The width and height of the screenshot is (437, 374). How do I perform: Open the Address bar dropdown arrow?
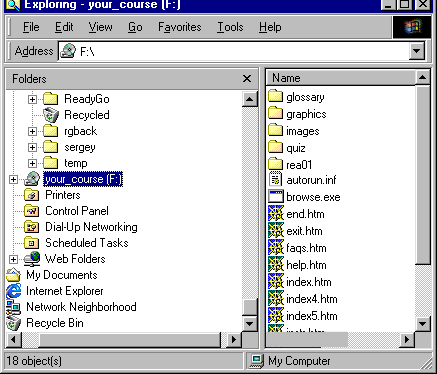pyautogui.click(x=416, y=51)
